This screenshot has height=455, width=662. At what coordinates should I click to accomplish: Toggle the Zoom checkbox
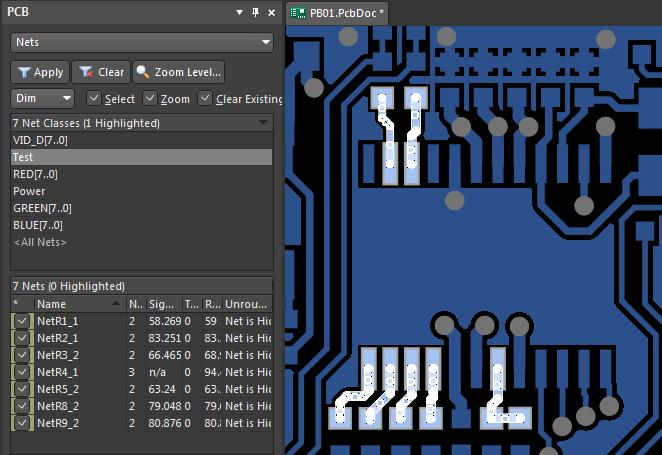(x=149, y=98)
